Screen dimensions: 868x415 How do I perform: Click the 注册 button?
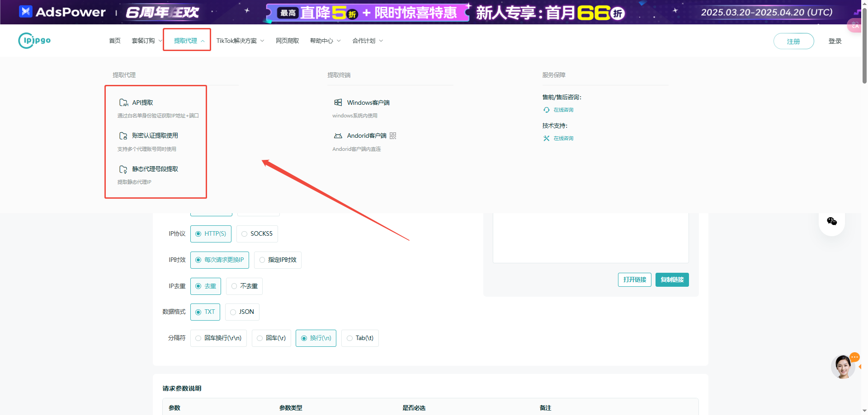pos(793,41)
